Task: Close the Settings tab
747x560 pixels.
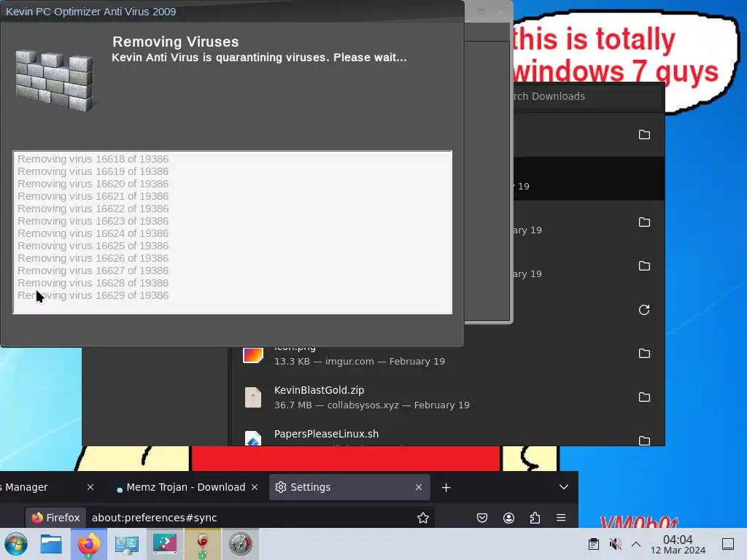Action: point(418,487)
